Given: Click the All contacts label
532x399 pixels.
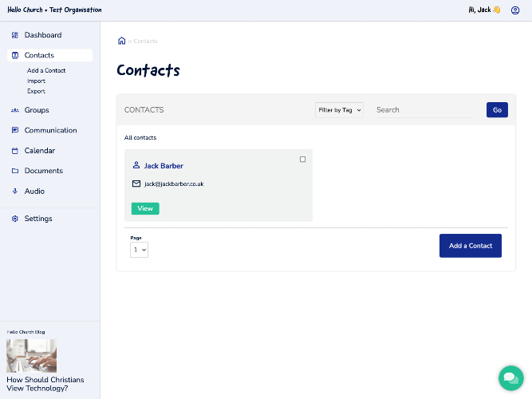Looking at the screenshot, I should click(x=140, y=137).
